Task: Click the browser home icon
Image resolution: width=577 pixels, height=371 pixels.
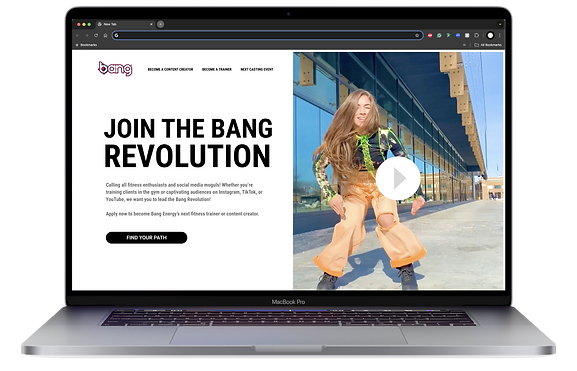Action: click(x=105, y=35)
